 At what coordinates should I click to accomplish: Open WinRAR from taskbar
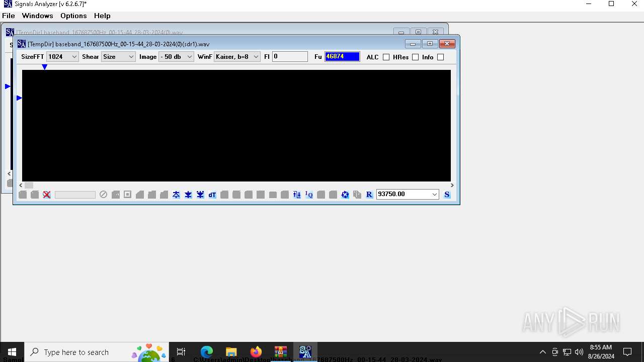[280, 352]
